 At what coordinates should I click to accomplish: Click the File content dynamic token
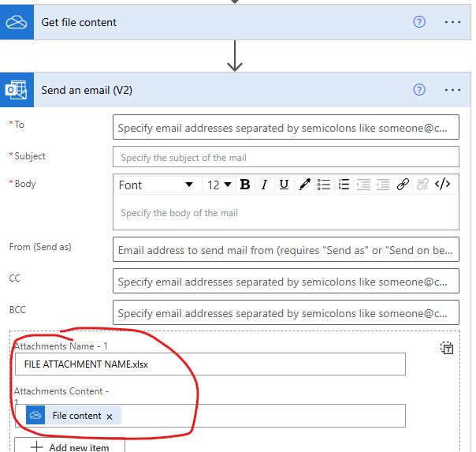[x=73, y=415]
